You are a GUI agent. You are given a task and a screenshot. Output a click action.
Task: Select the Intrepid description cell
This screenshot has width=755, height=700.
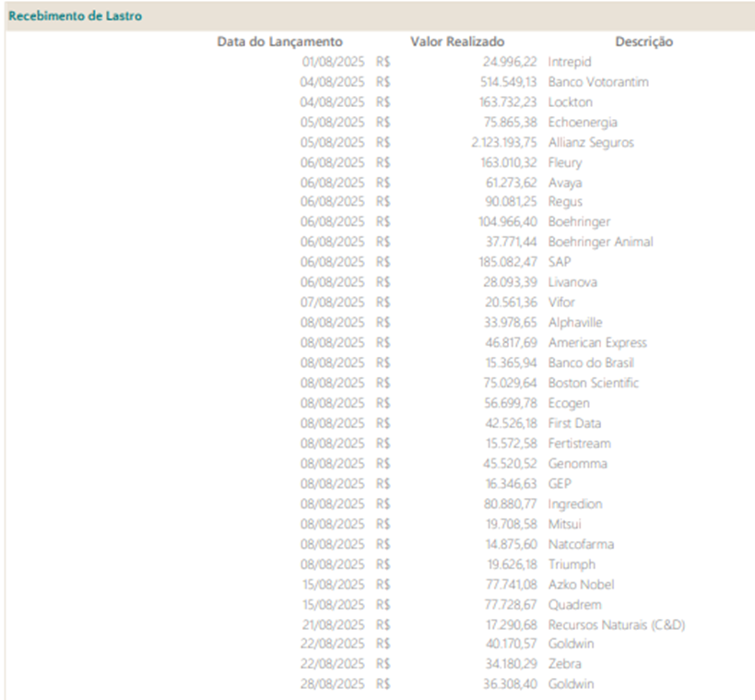click(570, 62)
